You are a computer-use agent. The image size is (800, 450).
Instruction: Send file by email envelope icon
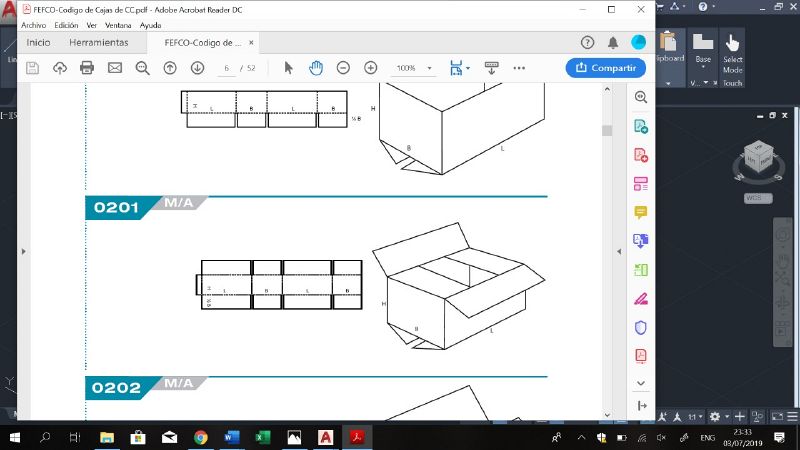[x=115, y=68]
